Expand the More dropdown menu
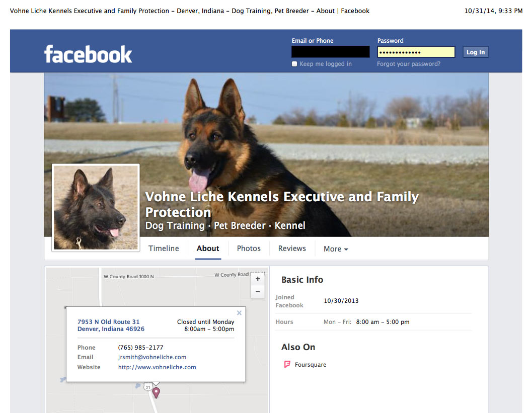 click(x=336, y=249)
